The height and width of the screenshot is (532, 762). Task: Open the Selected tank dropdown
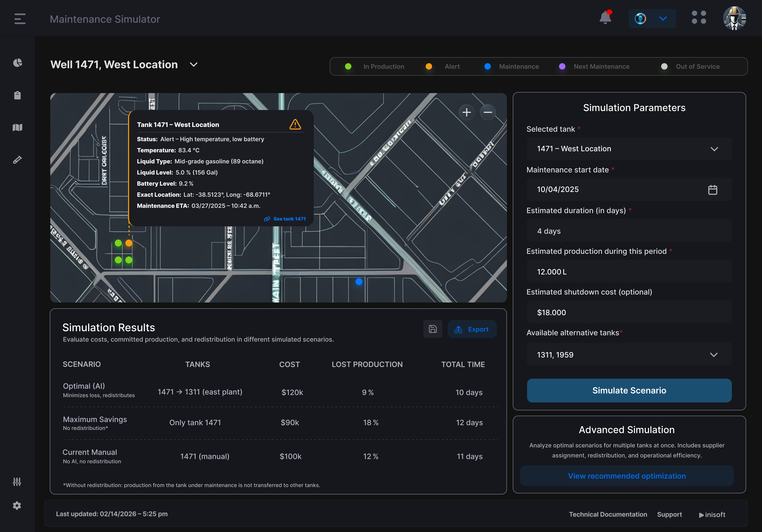[x=629, y=149]
